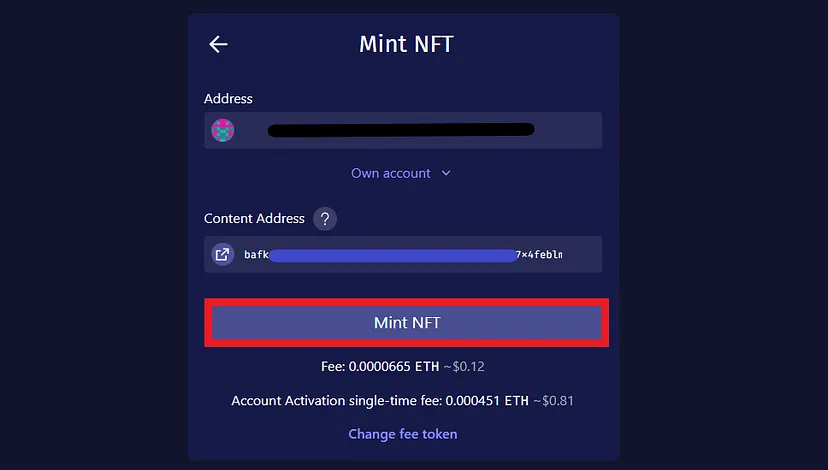Image resolution: width=828 pixels, height=470 pixels.
Task: Click the ~$0.81 activation fee estimate
Action: click(553, 401)
